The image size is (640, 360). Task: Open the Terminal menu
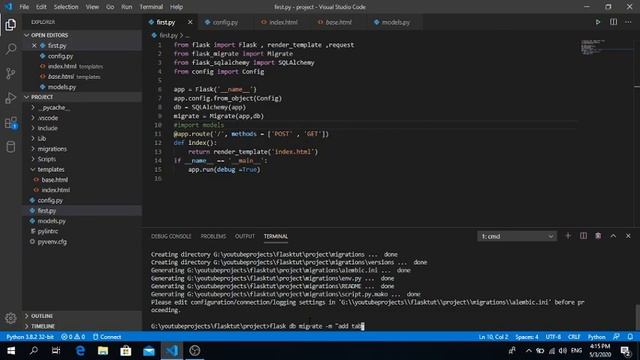tap(151, 7)
